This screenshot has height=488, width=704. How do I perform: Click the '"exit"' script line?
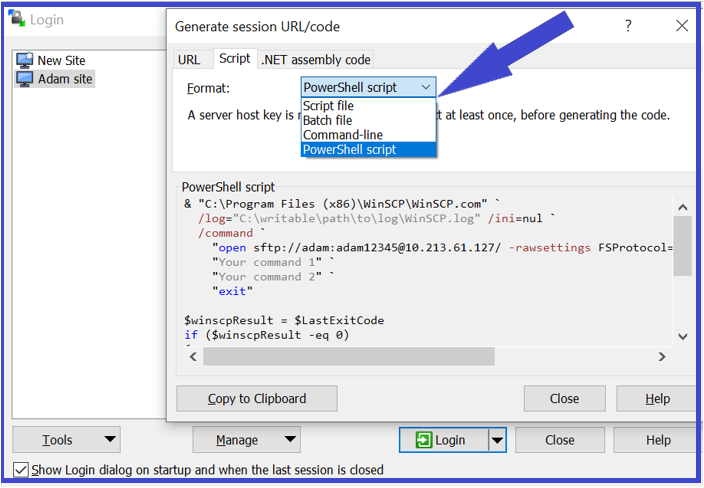click(232, 291)
